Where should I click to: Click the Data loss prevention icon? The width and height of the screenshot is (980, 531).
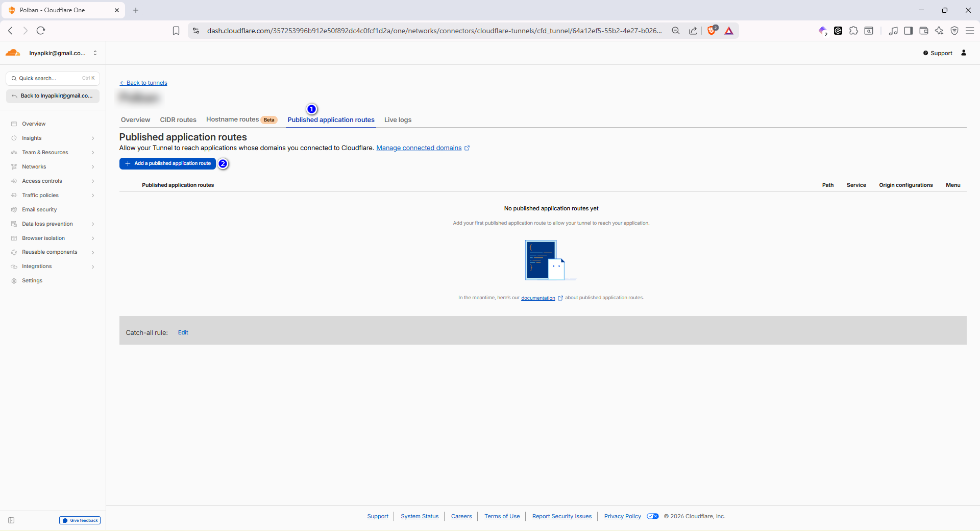14,224
